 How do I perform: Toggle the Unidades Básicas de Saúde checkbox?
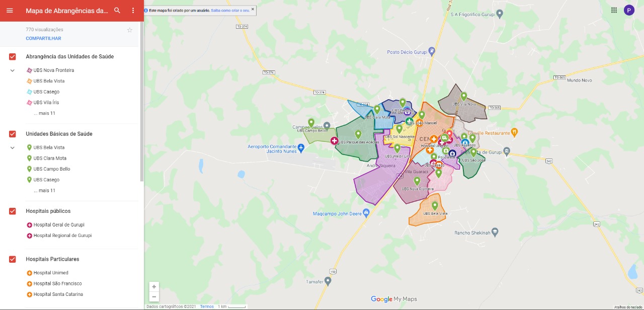tap(13, 134)
